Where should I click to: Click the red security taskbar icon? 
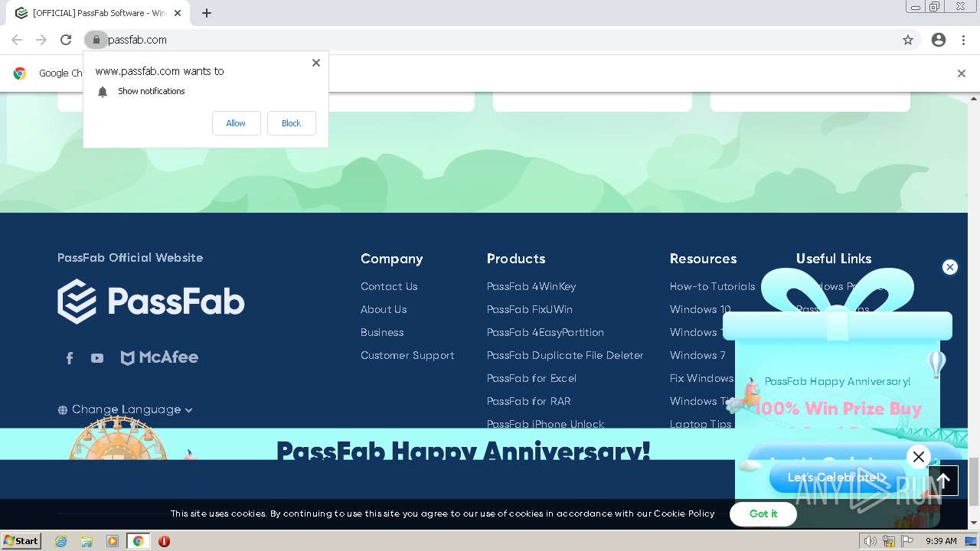[x=164, y=541]
